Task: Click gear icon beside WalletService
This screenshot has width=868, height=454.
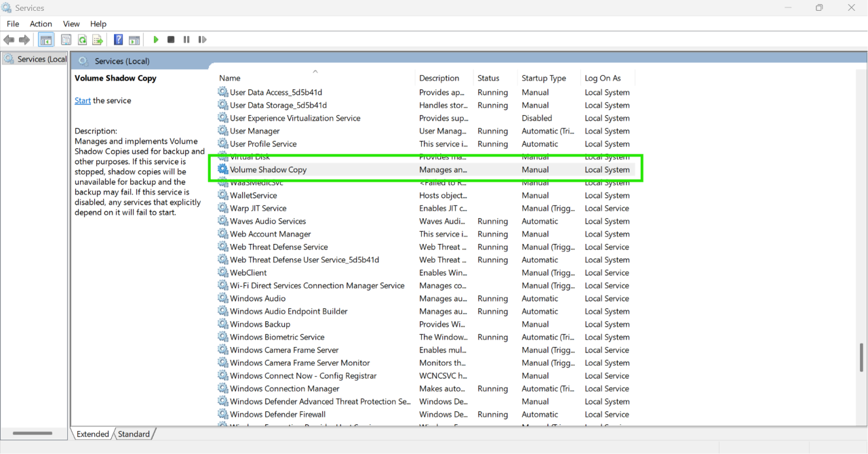Action: pos(222,195)
